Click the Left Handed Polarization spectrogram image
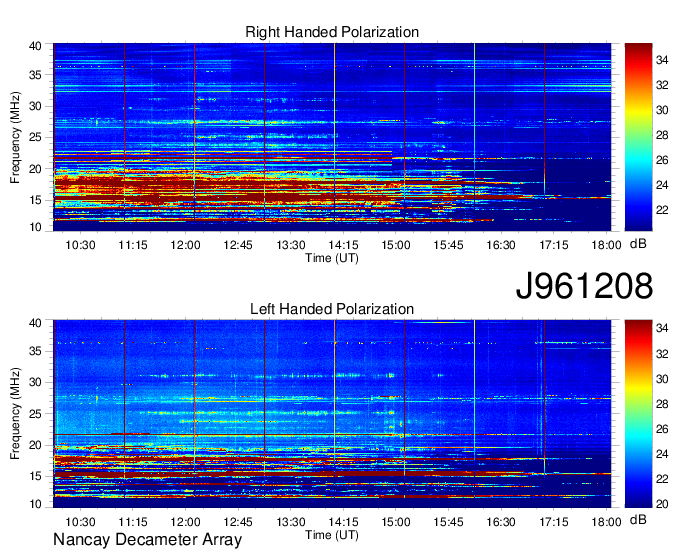The width and height of the screenshot is (680, 552). 332,414
